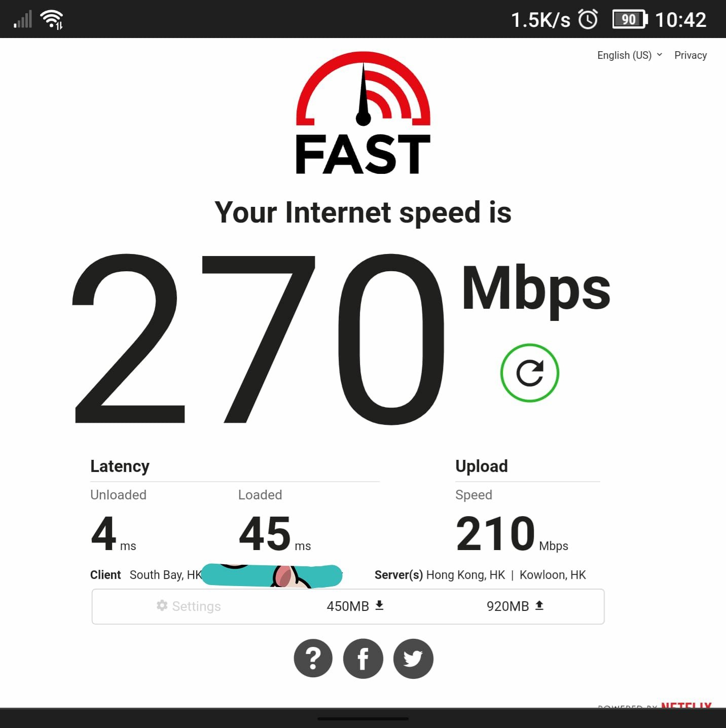Tap the battery indicator showing 90

630,19
